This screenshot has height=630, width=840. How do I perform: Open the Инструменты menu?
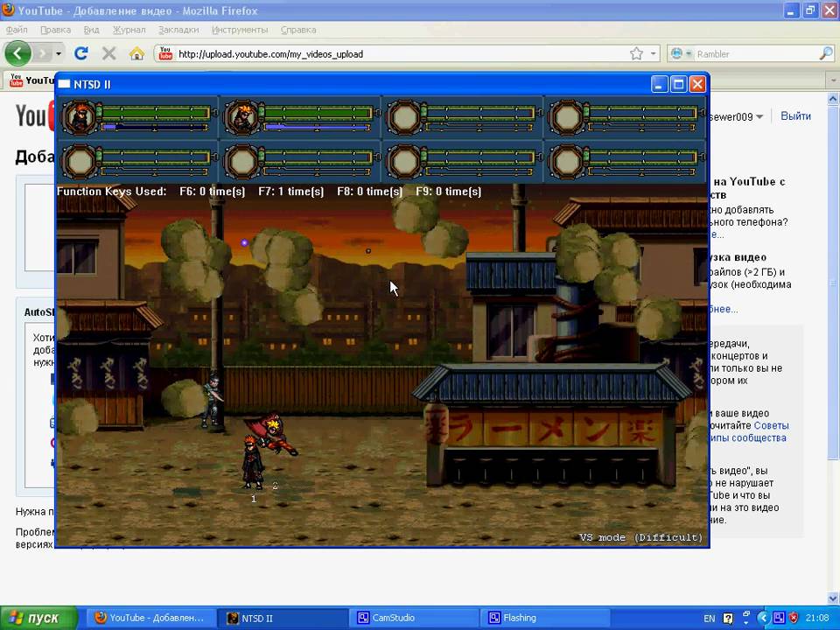click(240, 30)
